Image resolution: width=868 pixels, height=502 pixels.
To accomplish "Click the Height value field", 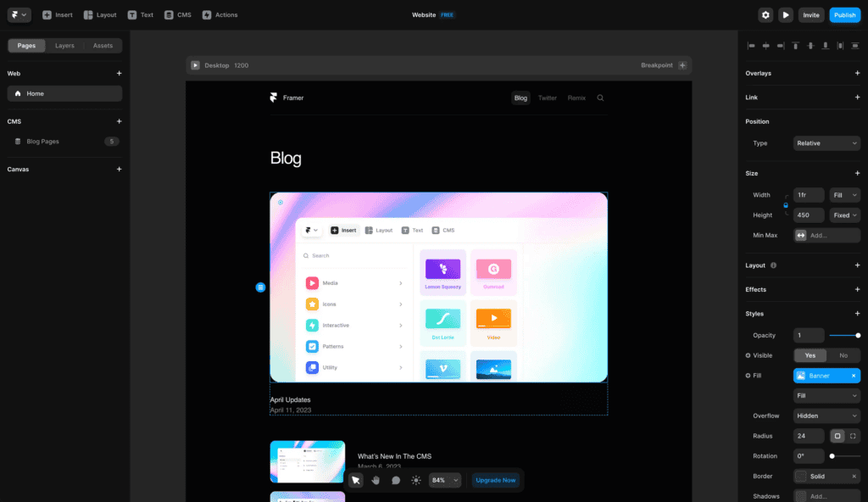I will tap(809, 215).
